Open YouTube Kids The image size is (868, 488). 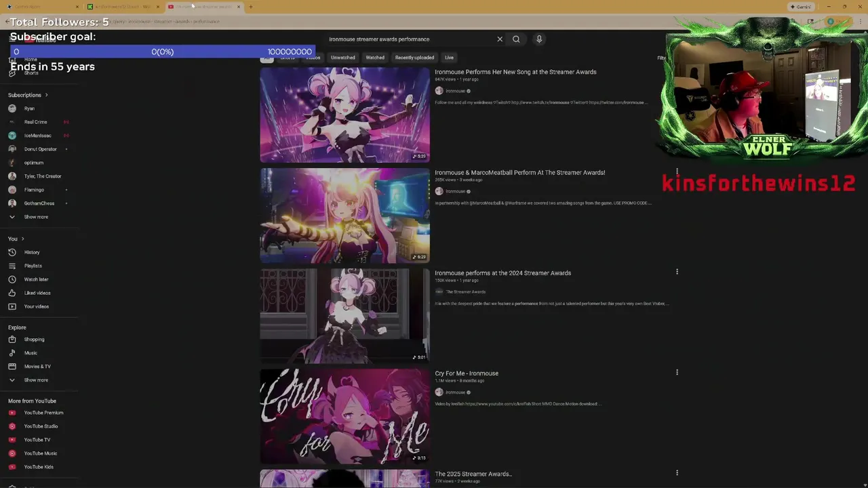38,466
